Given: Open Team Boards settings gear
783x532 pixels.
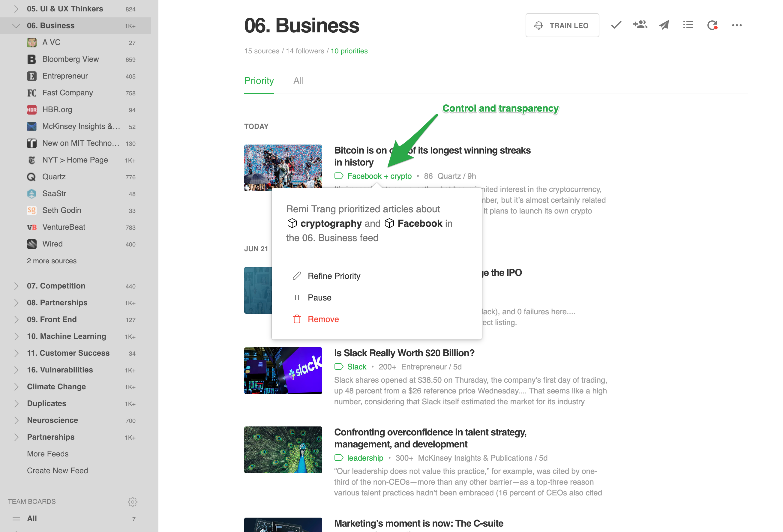Looking at the screenshot, I should 132,502.
